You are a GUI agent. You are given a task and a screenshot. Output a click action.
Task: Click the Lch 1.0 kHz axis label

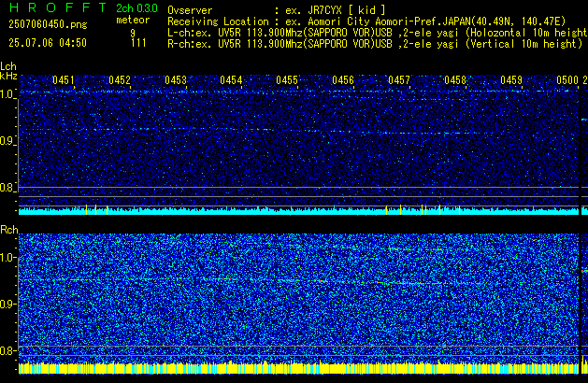click(x=7, y=94)
